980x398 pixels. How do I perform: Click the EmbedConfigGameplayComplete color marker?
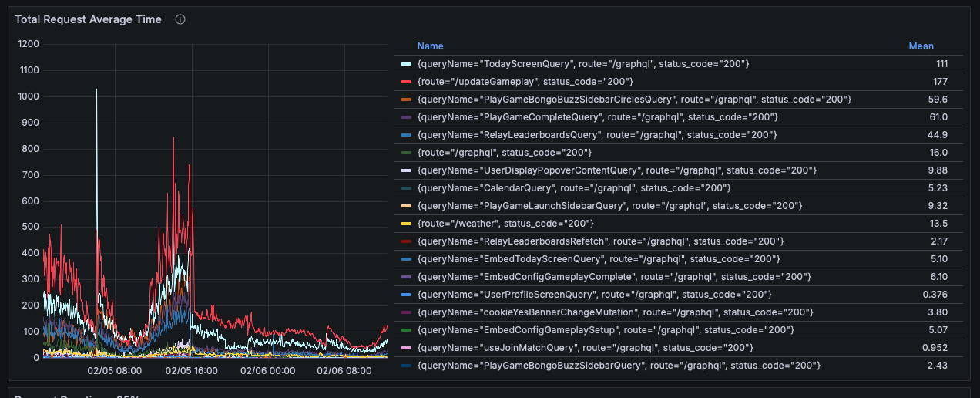(406, 277)
